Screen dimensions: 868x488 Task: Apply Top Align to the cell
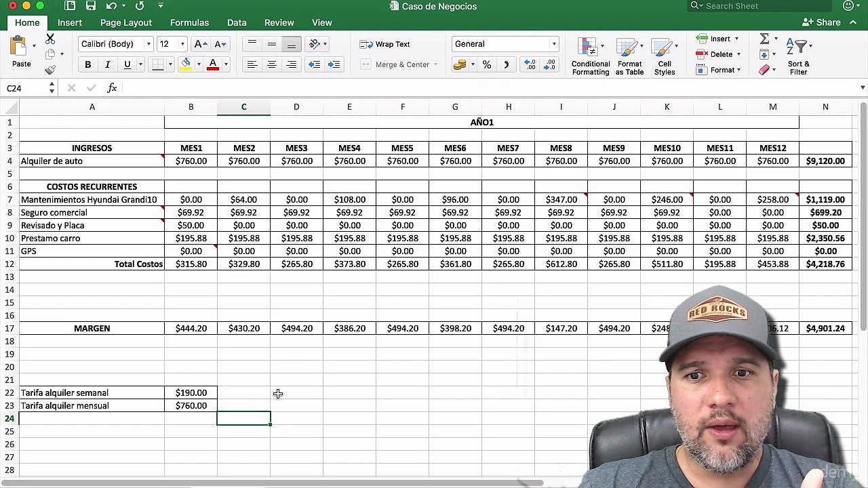tap(252, 44)
